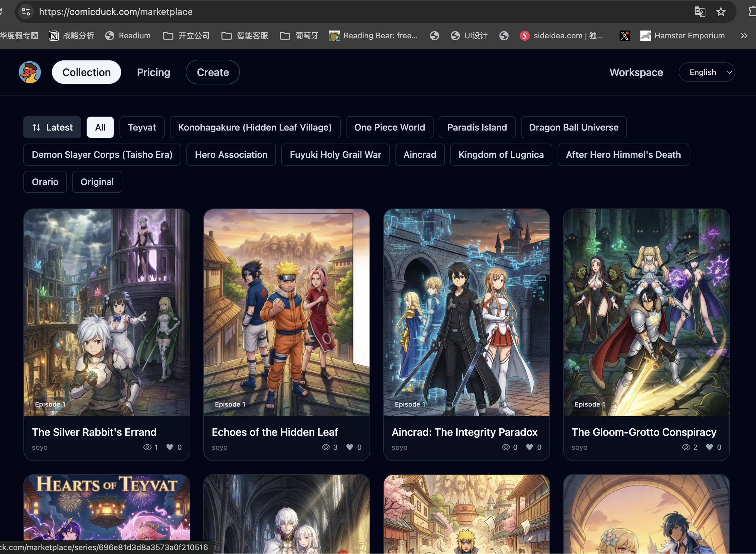Click the X bookmark in the bookmarks bar

(x=624, y=35)
